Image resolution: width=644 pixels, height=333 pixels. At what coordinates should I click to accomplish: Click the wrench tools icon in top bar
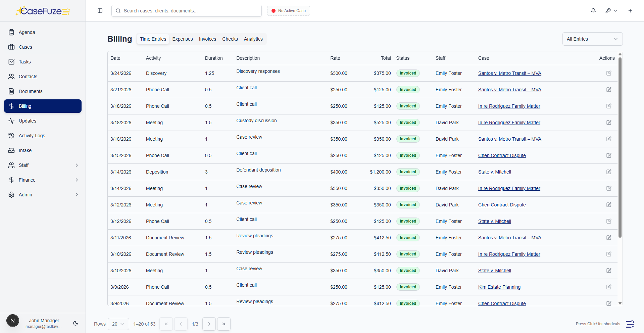tap(608, 11)
